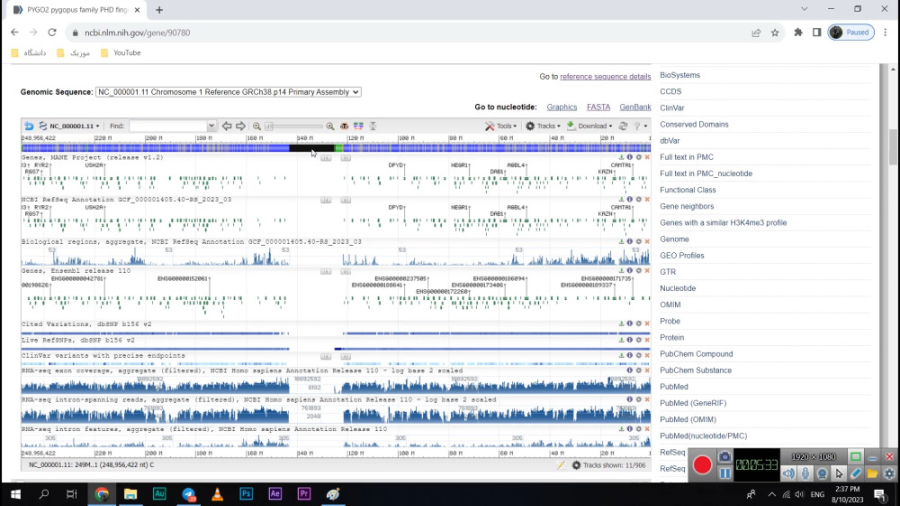The height and width of the screenshot is (506, 900).
Task: Click the zoom out magnifier icon
Action: point(257,126)
